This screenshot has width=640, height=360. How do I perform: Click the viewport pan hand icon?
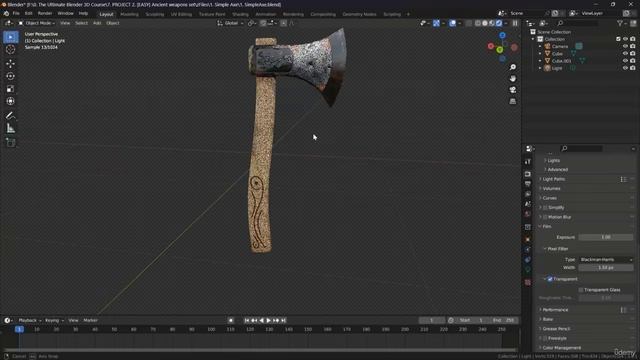click(513, 78)
